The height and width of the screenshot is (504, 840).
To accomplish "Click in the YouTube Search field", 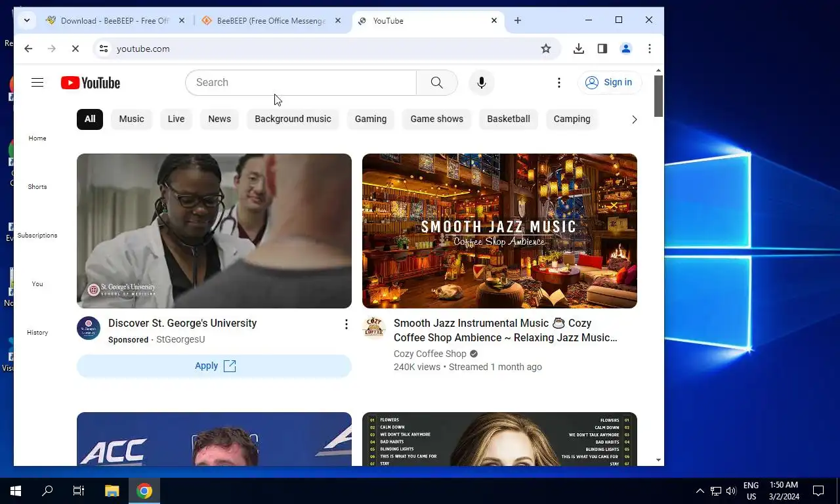I will point(301,83).
